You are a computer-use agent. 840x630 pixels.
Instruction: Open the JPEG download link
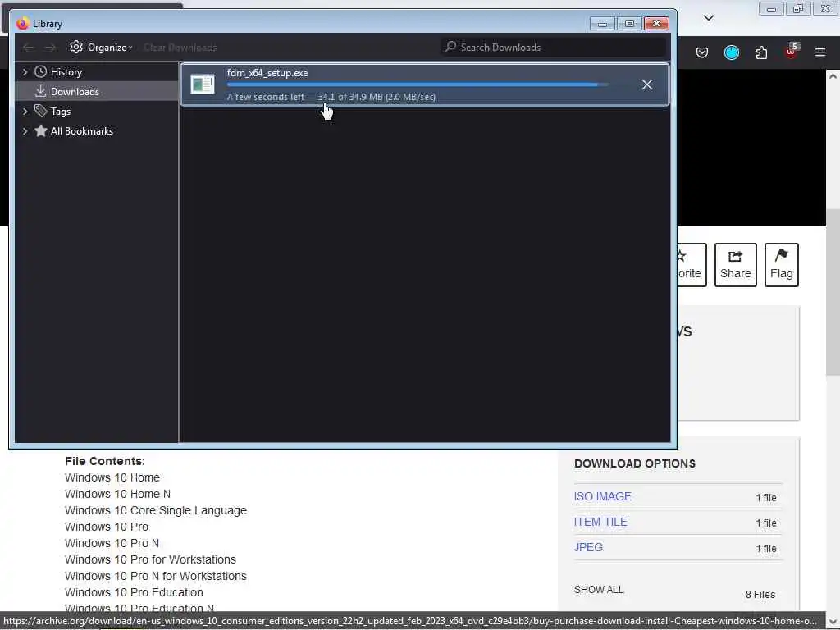588,547
